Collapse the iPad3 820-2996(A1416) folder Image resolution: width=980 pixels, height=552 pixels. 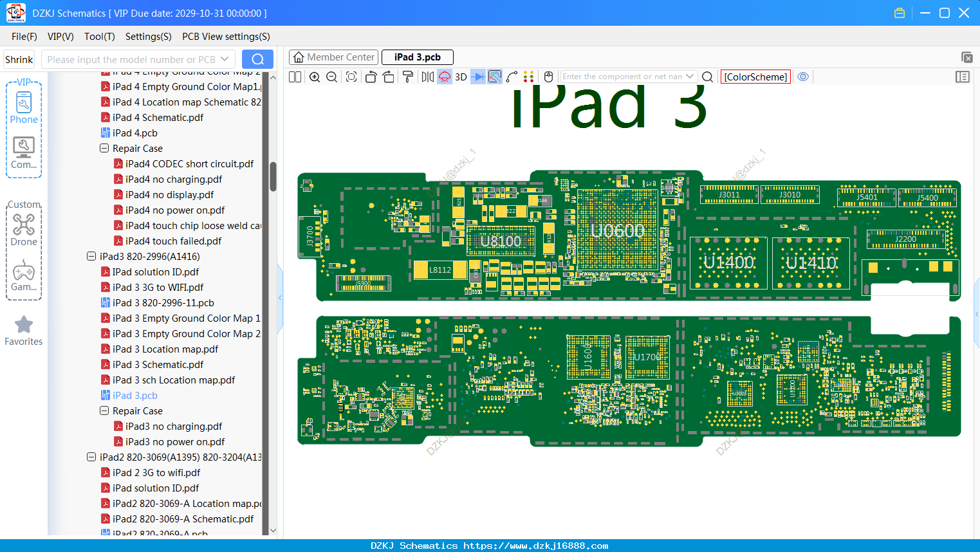pos(91,256)
